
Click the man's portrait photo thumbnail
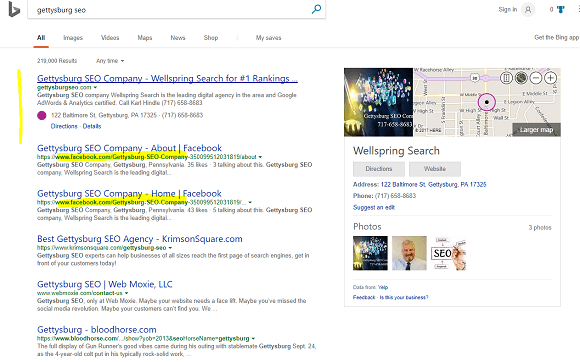[409, 253]
